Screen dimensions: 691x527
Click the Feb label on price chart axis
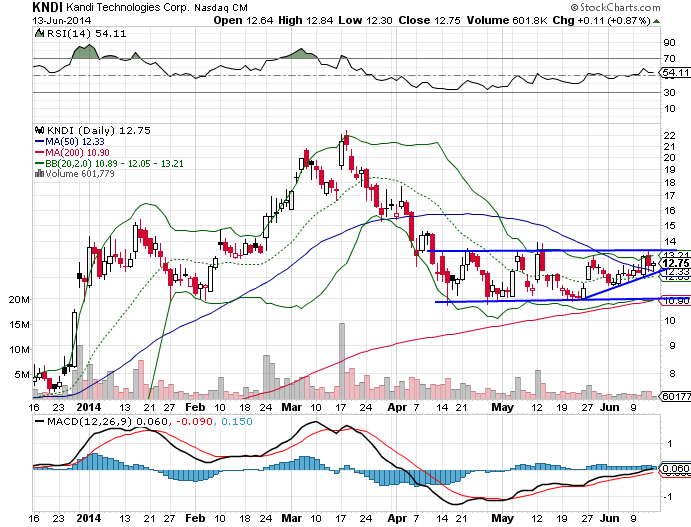195,407
